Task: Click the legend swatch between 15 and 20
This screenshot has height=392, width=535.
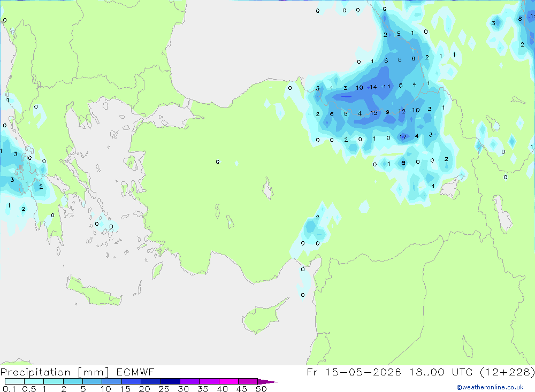Action: (131, 381)
